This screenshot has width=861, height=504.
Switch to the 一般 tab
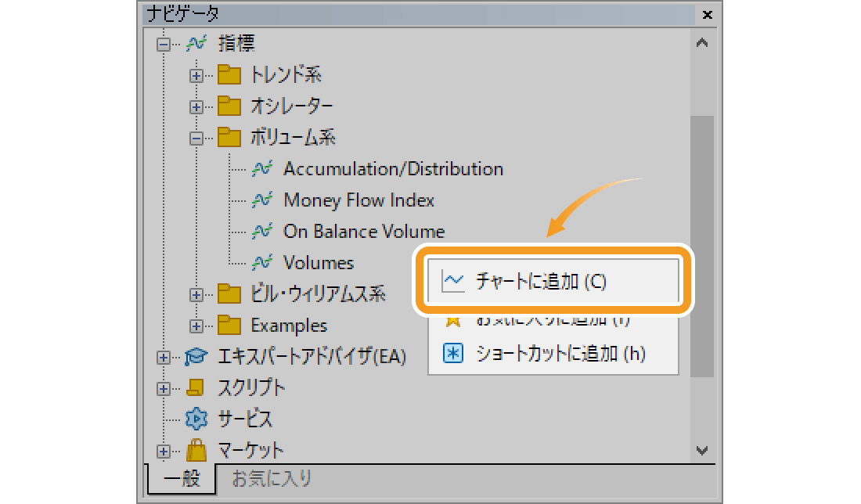182,479
